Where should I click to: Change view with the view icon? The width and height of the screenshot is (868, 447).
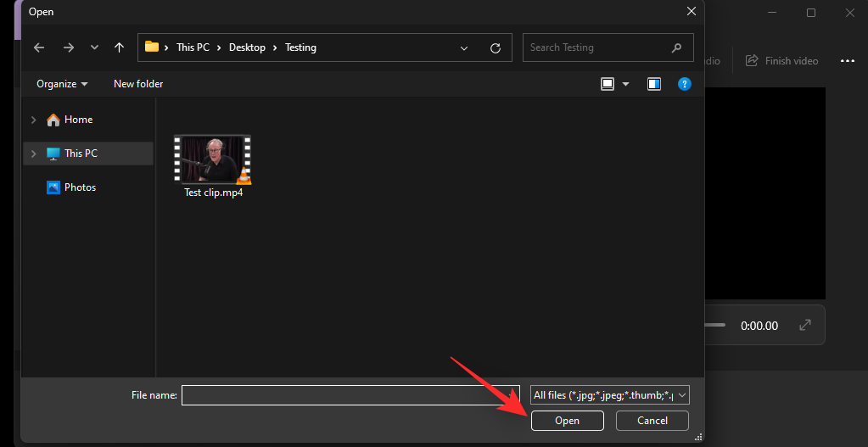[x=608, y=84]
